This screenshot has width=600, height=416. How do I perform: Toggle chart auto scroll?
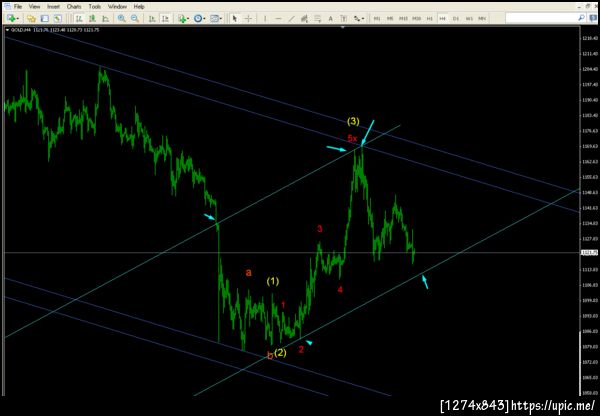click(x=152, y=18)
